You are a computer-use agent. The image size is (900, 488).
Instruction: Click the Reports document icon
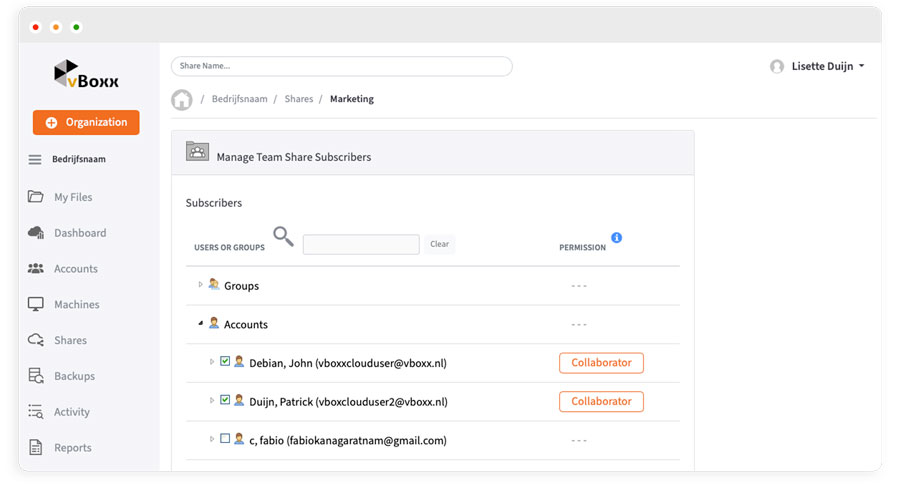(36, 447)
